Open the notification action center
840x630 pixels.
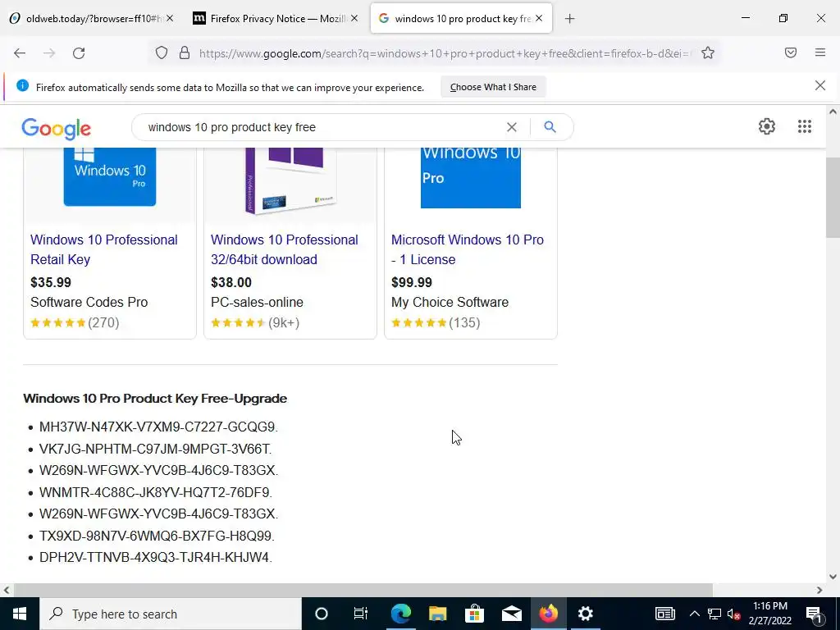pos(814,614)
